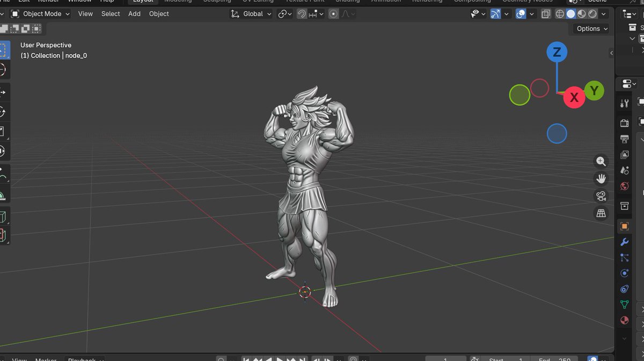644x361 pixels.
Task: Switch to Rendered viewport shading
Action: point(593,14)
